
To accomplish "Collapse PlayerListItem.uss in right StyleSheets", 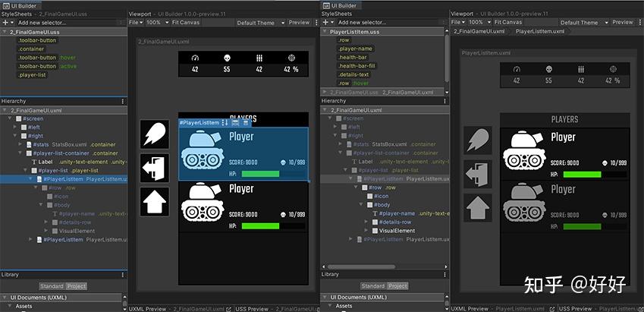I will (325, 32).
